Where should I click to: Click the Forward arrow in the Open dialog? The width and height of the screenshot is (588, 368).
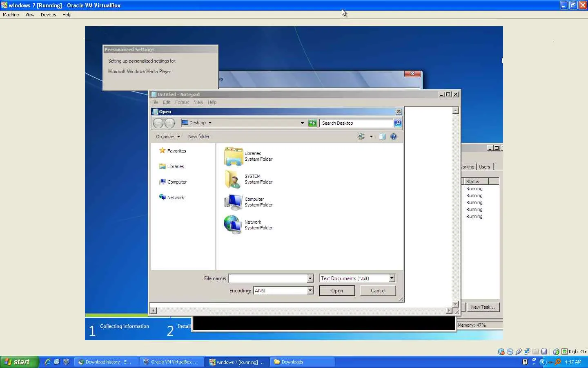tap(169, 123)
